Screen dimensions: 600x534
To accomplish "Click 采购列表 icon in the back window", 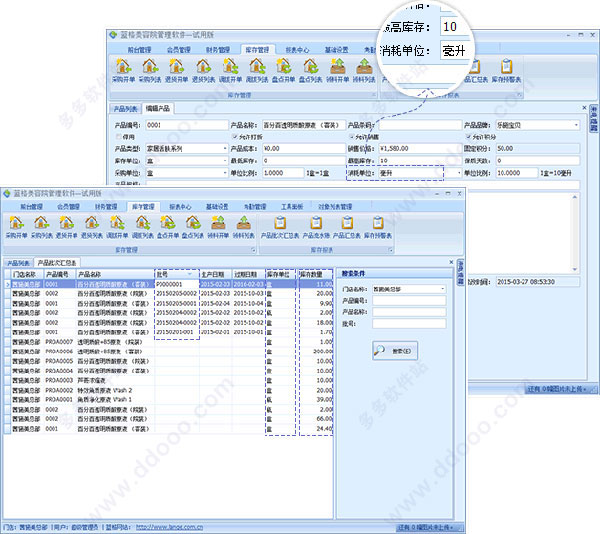I will click(150, 70).
